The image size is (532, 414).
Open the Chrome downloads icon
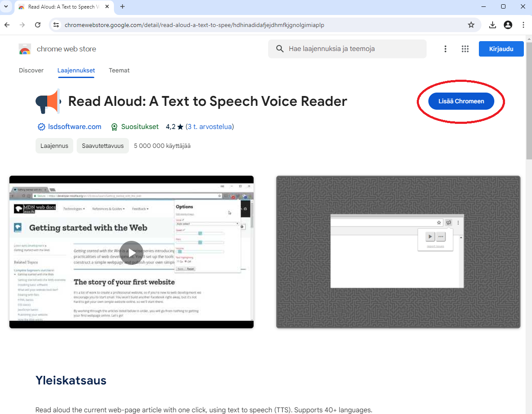492,25
